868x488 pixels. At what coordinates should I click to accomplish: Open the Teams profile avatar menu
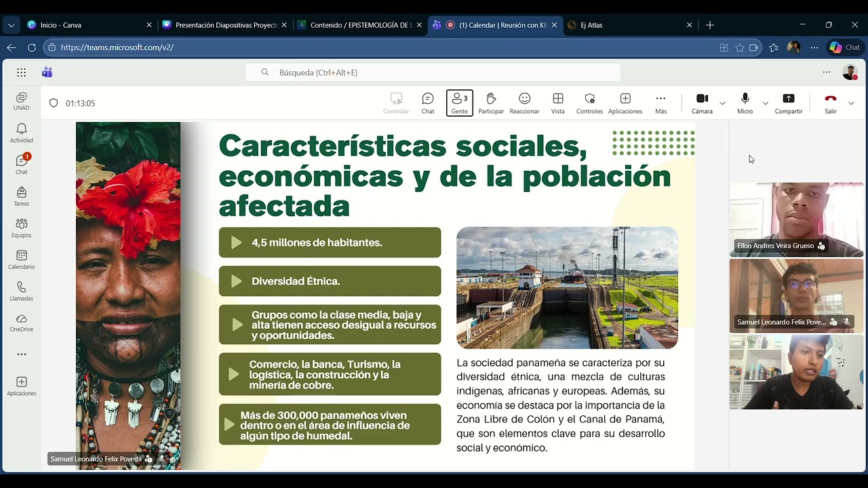tap(850, 73)
